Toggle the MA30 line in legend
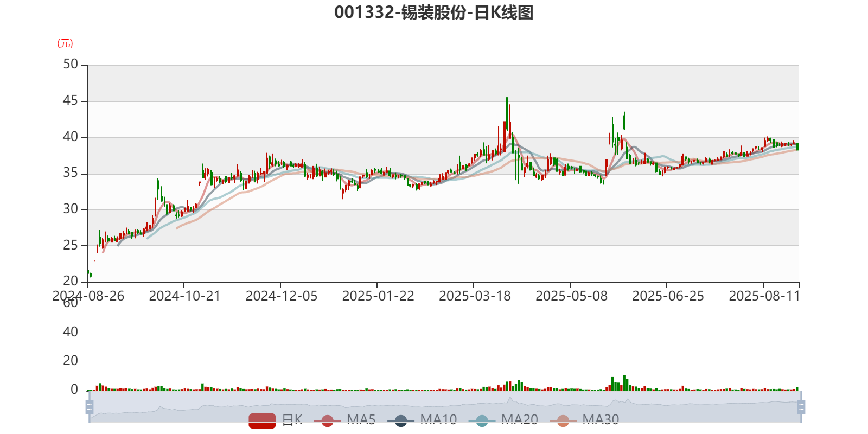 (584, 420)
